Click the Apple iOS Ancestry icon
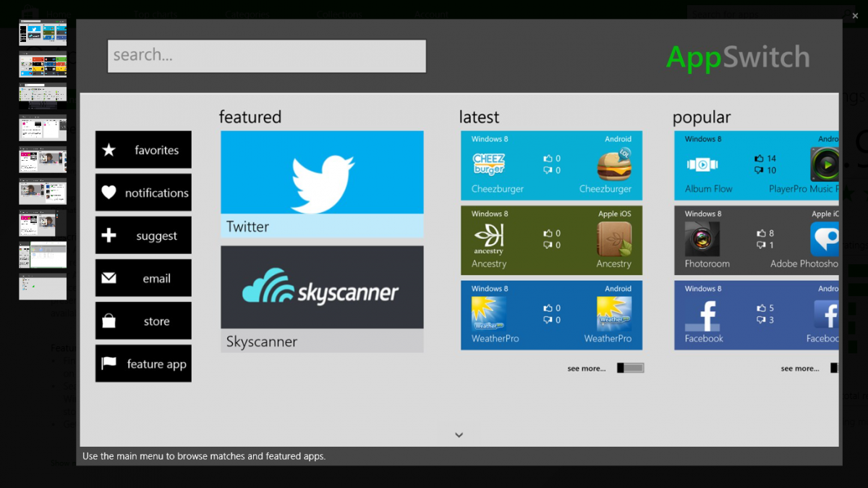868x488 pixels. click(x=614, y=239)
